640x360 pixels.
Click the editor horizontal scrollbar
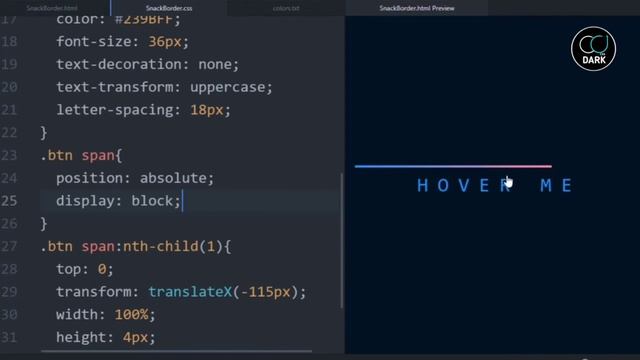point(176,351)
